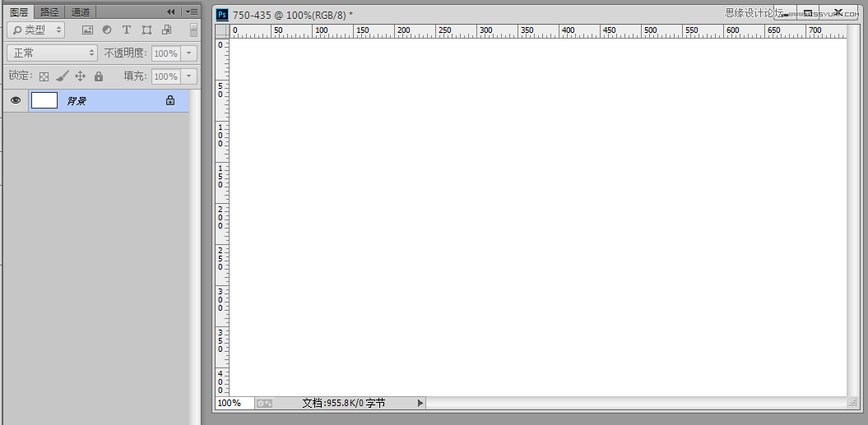Click the window resize grip at bottom-right
Screen dimensions: 868x425
tap(852, 404)
